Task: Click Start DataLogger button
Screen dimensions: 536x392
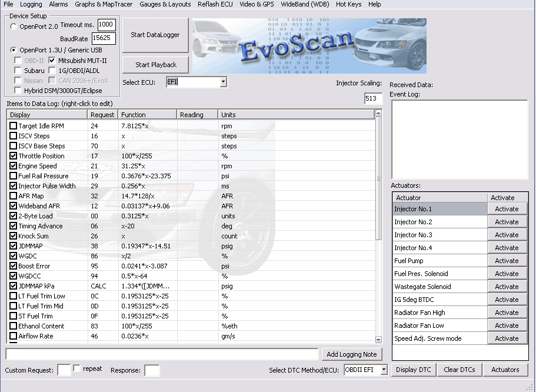Action: (x=155, y=35)
